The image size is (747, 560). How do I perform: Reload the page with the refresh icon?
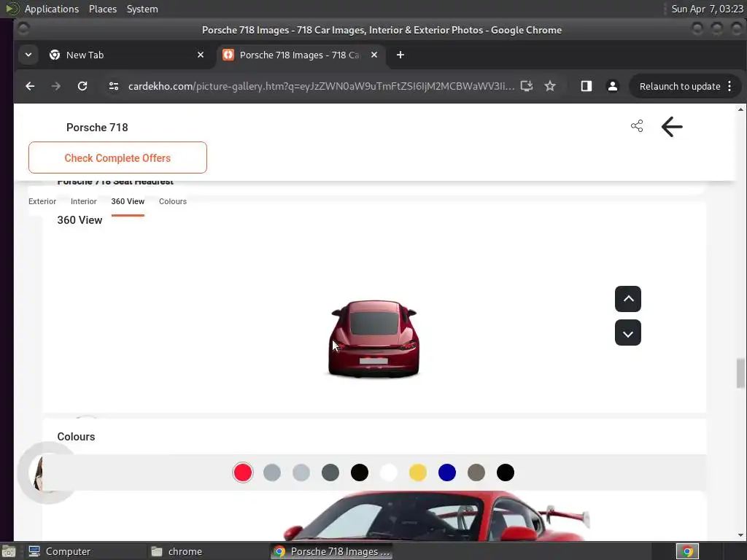pyautogui.click(x=82, y=86)
